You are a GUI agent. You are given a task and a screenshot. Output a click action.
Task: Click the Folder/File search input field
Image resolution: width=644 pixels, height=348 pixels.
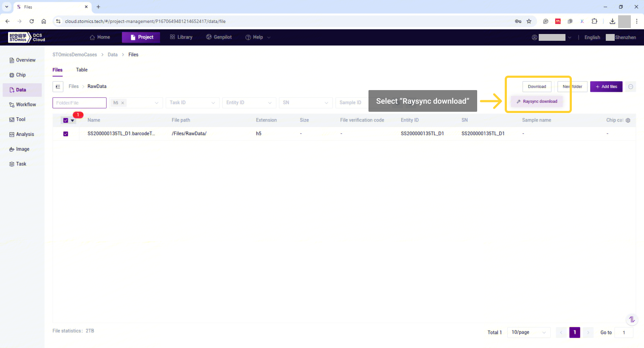[79, 103]
